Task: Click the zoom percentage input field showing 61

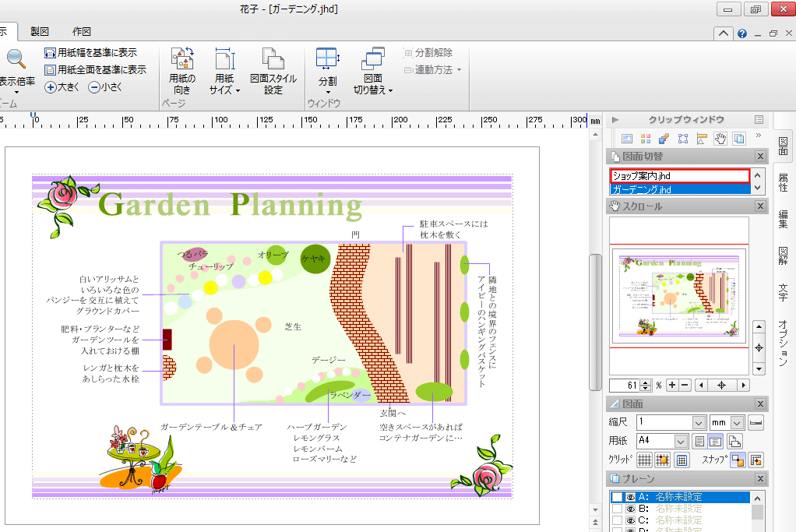Action: 625,385
